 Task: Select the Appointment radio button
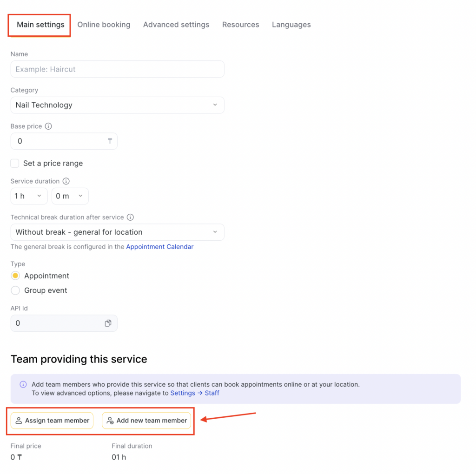[x=15, y=276]
